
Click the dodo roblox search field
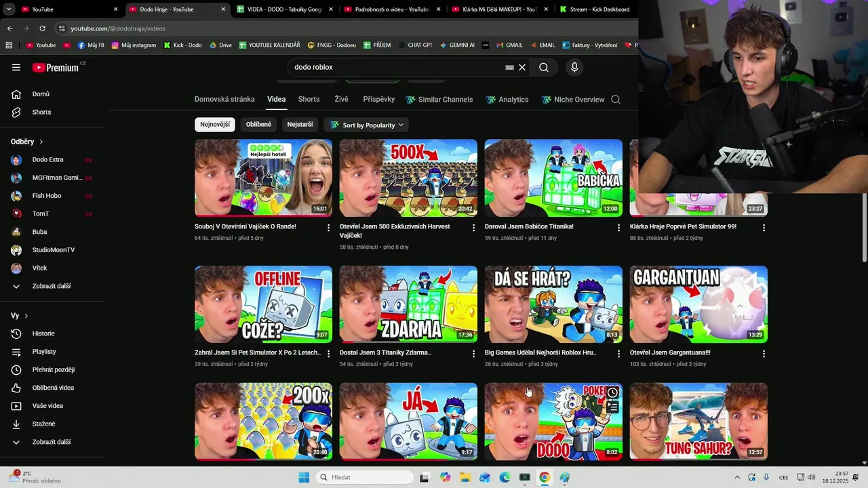click(x=397, y=67)
